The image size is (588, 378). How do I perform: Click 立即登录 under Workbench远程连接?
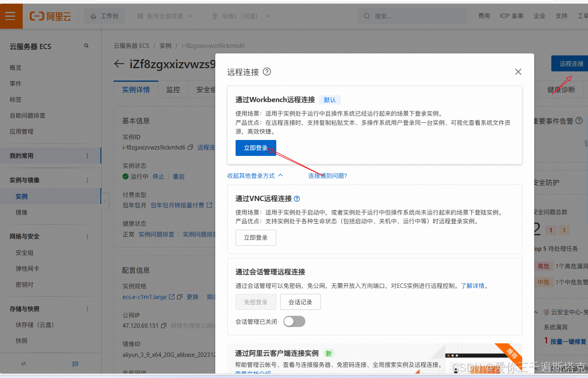coord(256,147)
